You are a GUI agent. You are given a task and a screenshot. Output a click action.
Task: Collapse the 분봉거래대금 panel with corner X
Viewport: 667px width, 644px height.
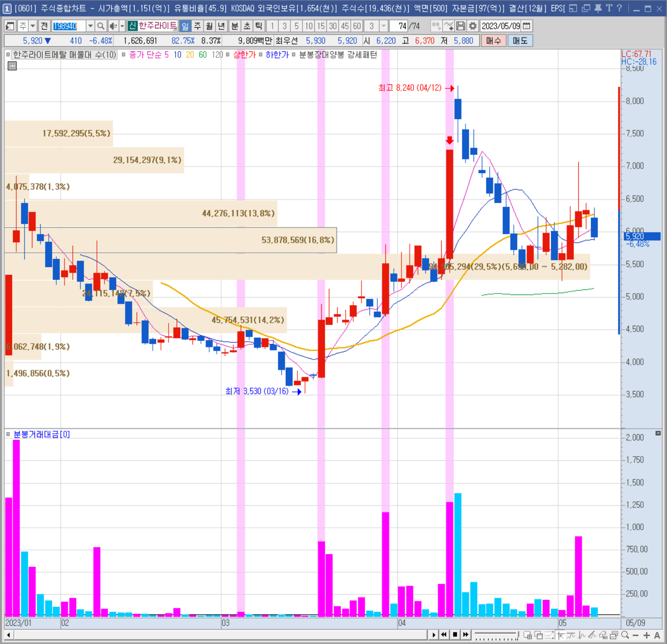coord(658,433)
